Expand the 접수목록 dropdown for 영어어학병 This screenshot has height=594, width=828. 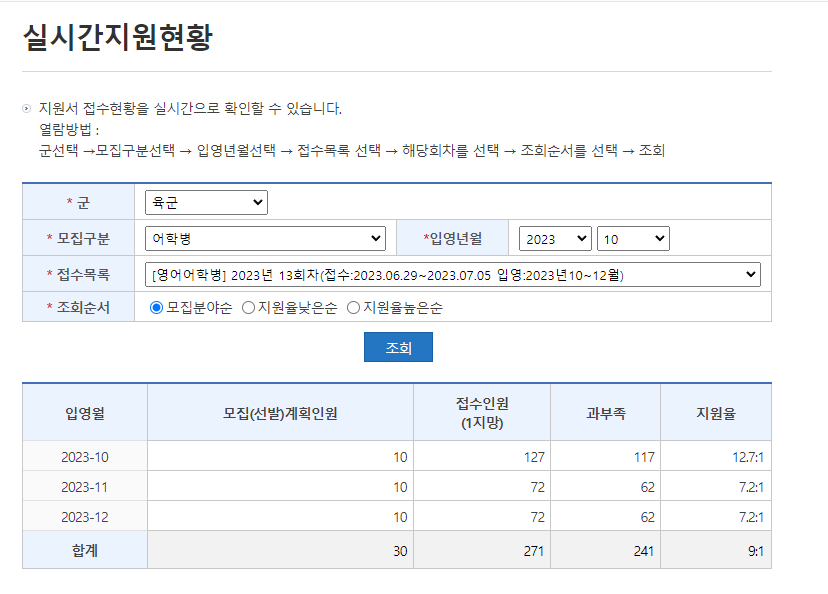(453, 275)
